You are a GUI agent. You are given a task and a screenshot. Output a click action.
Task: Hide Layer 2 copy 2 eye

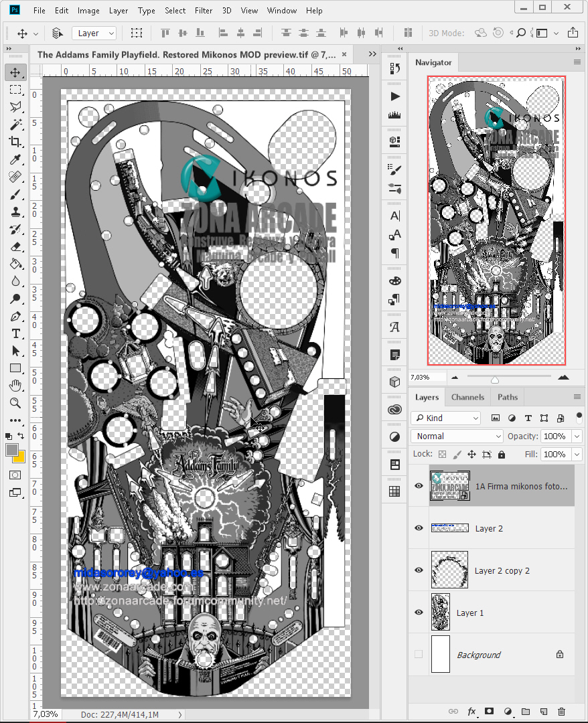(419, 570)
